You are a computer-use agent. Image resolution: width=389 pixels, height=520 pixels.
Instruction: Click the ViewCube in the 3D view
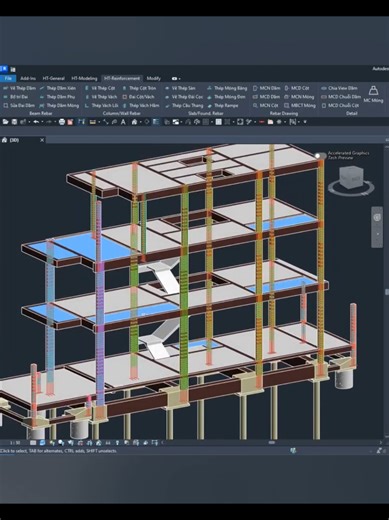point(350,178)
